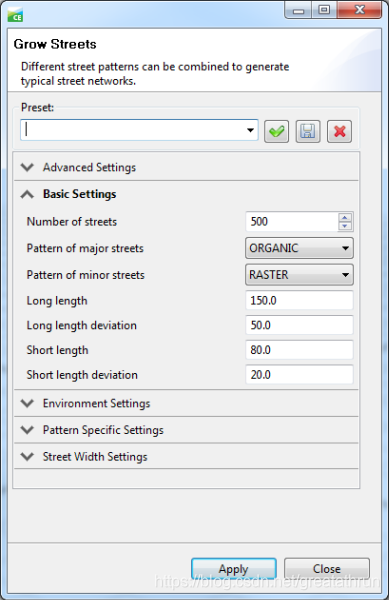
Task: Open Pattern of major streets ORGANIC dropdown
Action: tap(299, 248)
